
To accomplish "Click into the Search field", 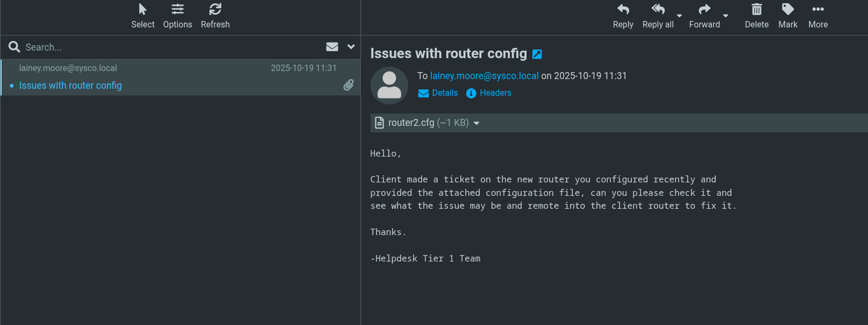I will coord(161,47).
